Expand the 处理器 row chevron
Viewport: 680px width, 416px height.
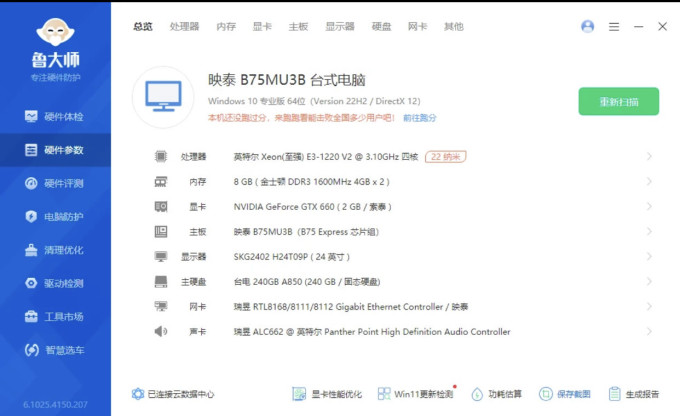tap(649, 156)
